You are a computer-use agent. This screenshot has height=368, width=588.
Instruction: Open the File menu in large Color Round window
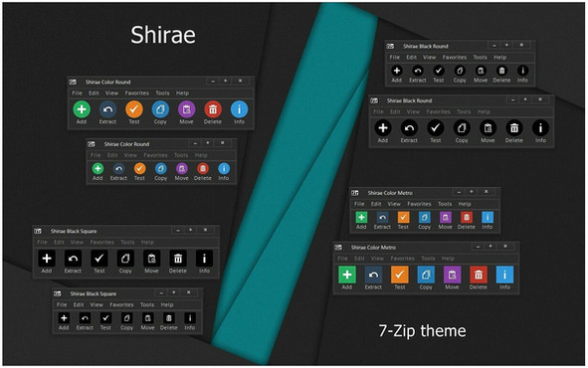[77, 92]
